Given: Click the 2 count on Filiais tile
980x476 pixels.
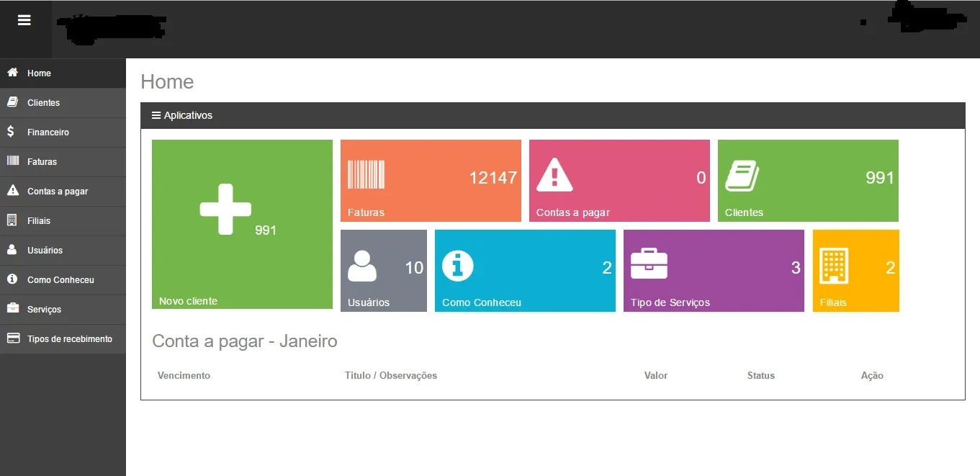Looking at the screenshot, I should [x=891, y=268].
